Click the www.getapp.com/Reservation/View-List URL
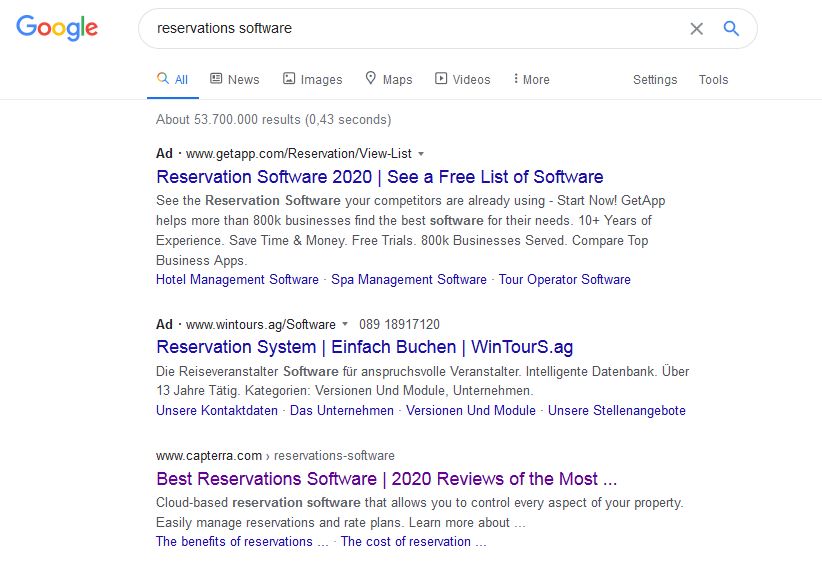 click(299, 154)
